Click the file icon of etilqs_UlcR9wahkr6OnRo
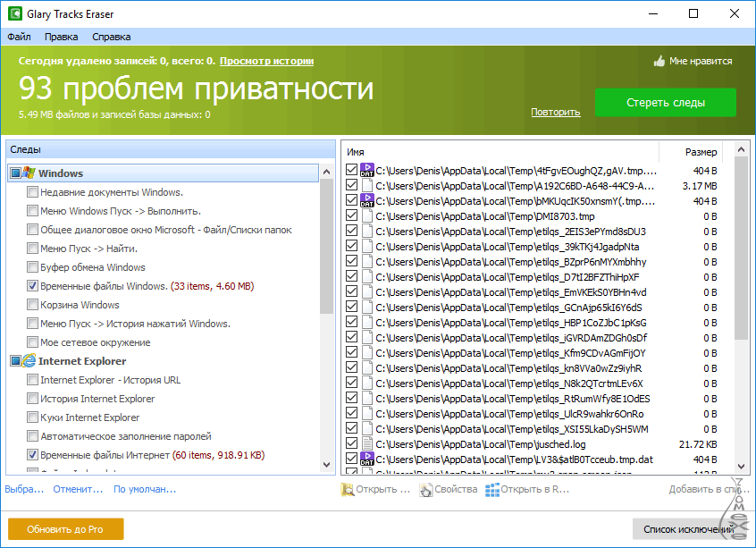 click(367, 413)
